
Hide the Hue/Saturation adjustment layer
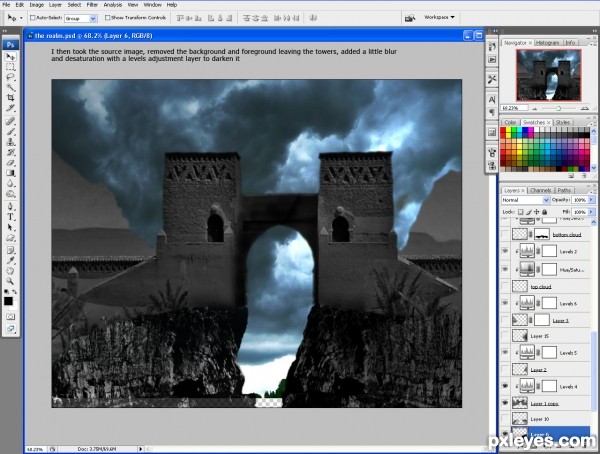pyautogui.click(x=505, y=269)
